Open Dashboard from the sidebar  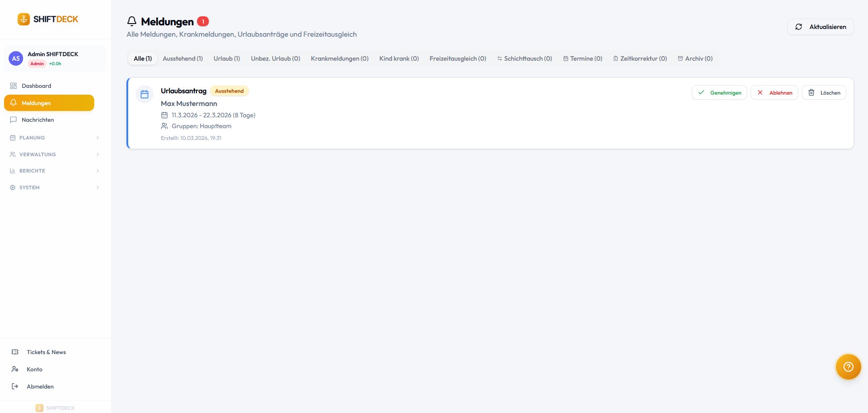[x=36, y=86]
